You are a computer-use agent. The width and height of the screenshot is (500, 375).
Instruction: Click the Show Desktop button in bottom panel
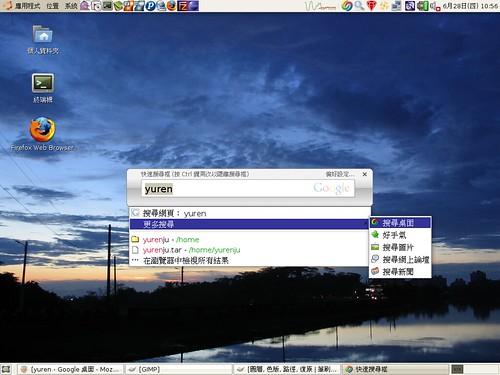pyautogui.click(x=7, y=369)
